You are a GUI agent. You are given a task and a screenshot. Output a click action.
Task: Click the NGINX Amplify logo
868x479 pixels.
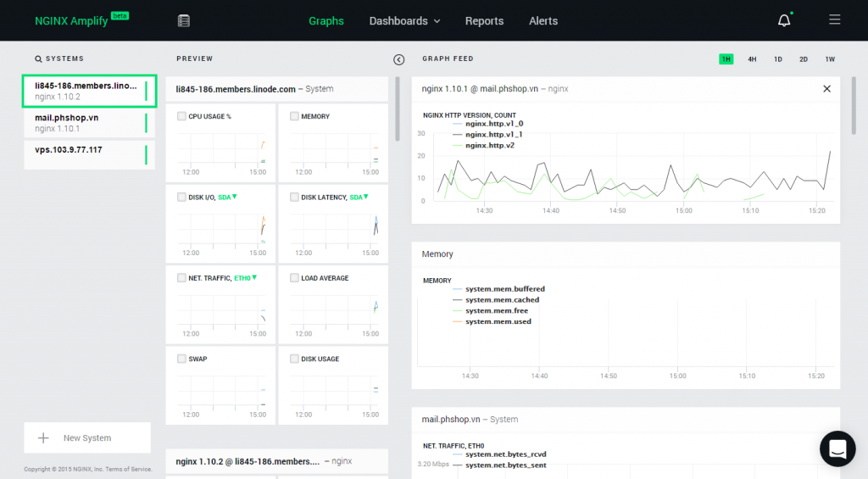coord(81,20)
